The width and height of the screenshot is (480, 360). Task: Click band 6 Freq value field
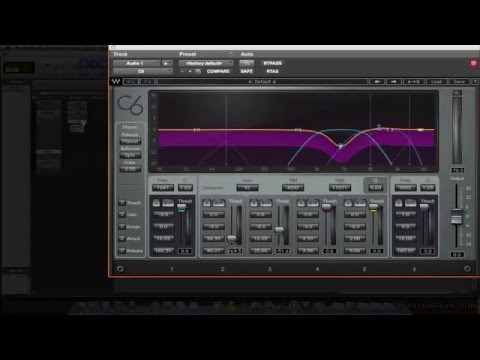click(x=405, y=188)
